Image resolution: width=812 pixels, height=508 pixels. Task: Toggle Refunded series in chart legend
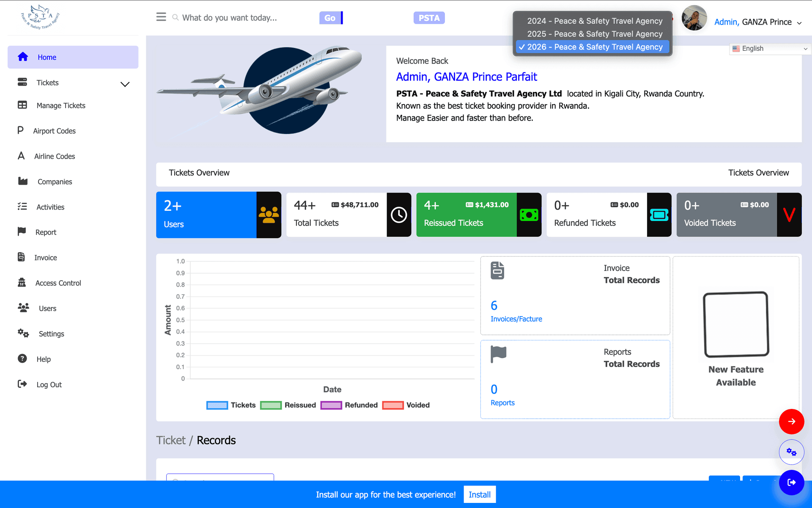point(349,405)
